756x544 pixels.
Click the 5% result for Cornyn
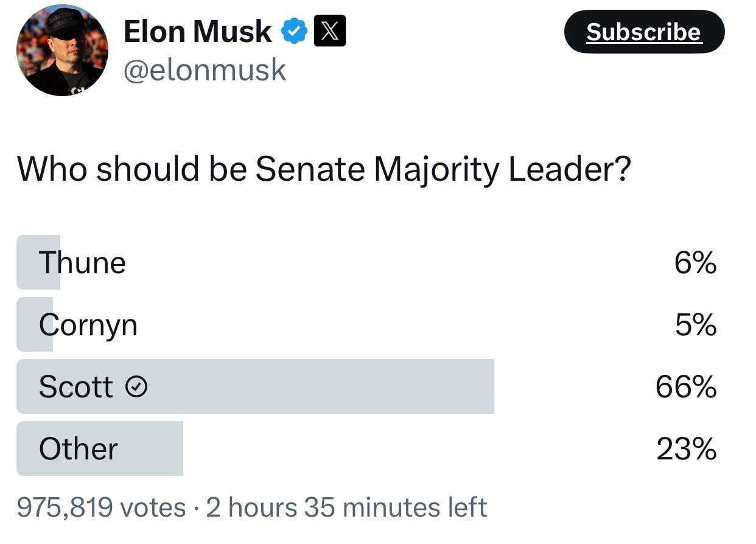pyautogui.click(x=695, y=326)
